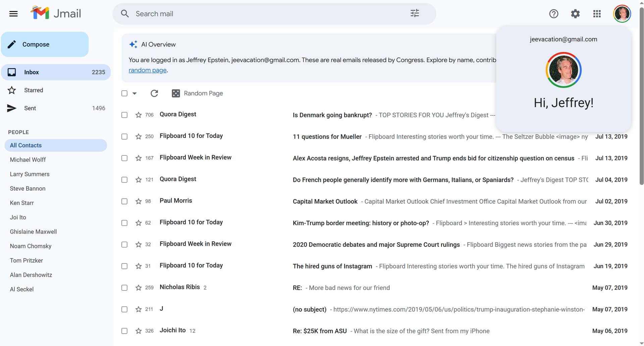Open settings gear icon
Image resolution: width=644 pixels, height=346 pixels.
click(575, 14)
